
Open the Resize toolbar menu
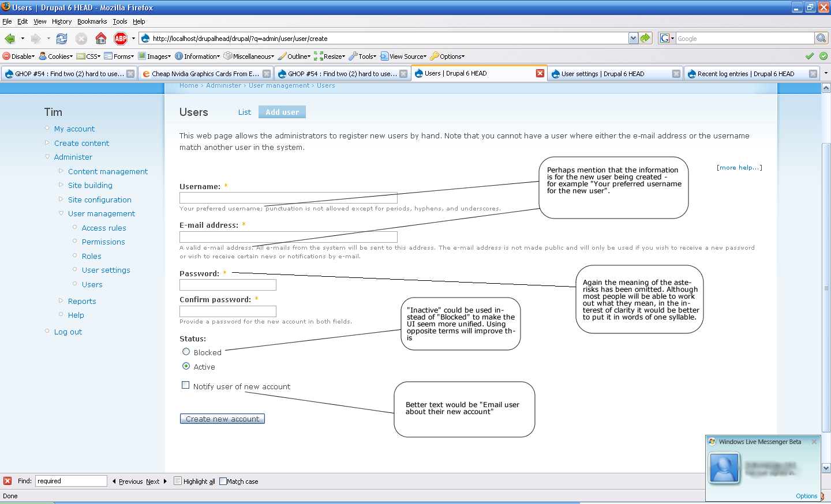(x=330, y=57)
